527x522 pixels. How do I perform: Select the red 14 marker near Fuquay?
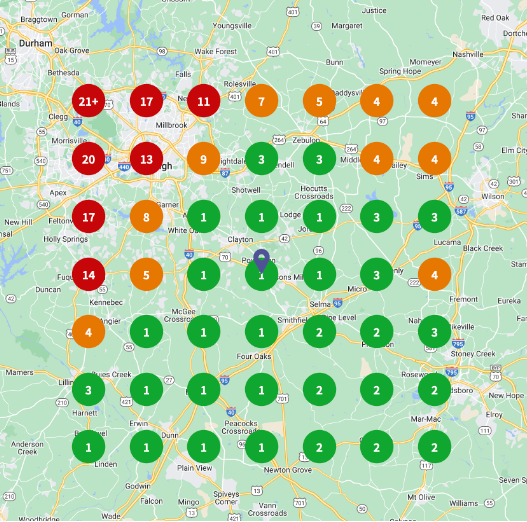point(88,275)
